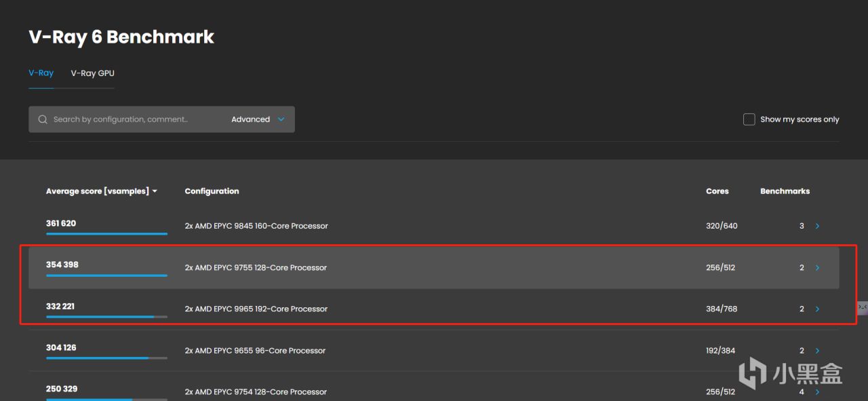868x401 pixels.
Task: Expand the EPYC 9655 row chevron
Action: (x=817, y=351)
